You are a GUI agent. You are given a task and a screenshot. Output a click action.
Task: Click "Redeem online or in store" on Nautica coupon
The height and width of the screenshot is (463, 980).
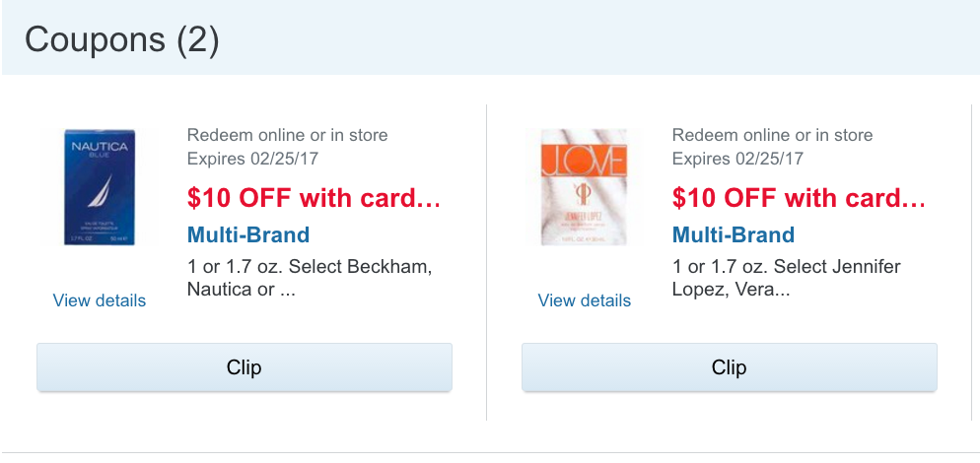287,135
